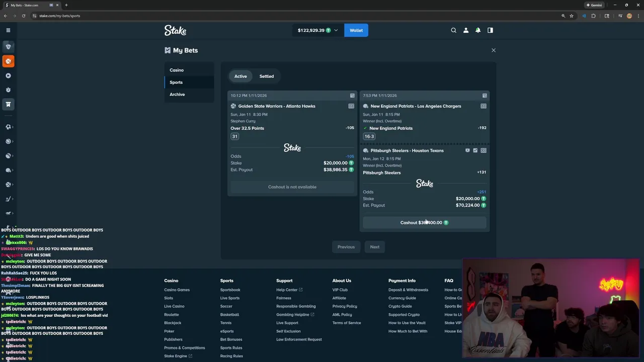Open Pittsburgh Steelers - Houston Texans match
Image resolution: width=644 pixels, height=362 pixels.
point(407,150)
